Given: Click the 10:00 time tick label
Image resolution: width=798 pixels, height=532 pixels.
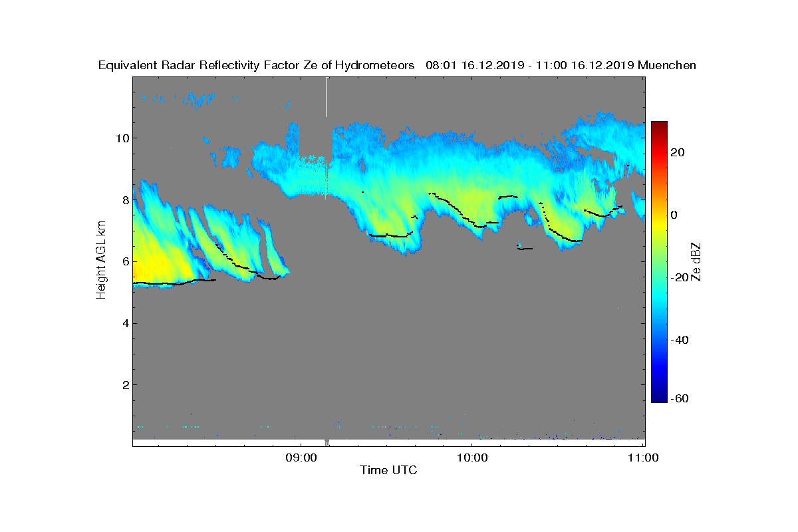Looking at the screenshot, I should coord(472,458).
